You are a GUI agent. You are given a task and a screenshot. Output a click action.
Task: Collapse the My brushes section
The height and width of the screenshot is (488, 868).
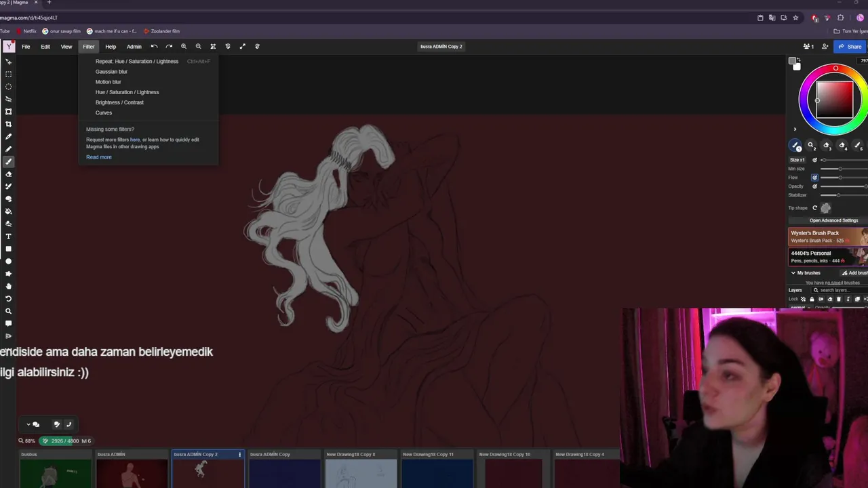click(x=793, y=273)
